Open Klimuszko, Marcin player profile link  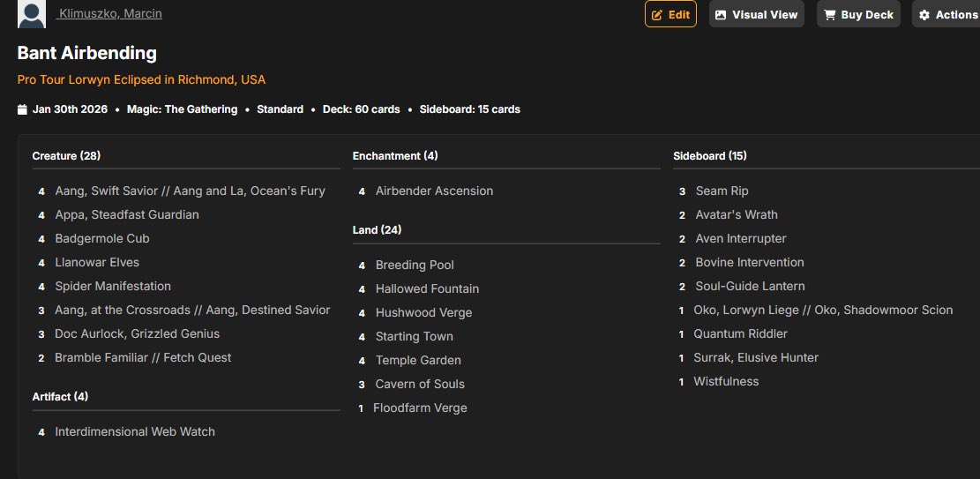coord(109,13)
